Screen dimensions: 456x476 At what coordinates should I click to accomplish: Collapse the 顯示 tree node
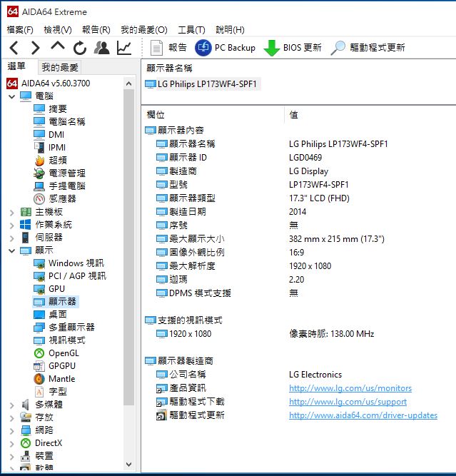point(12,251)
